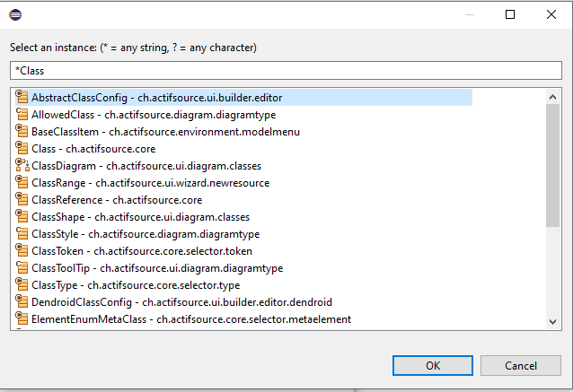This screenshot has width=573, height=392.
Task: Click the *Class filter text field
Action: click(286, 70)
